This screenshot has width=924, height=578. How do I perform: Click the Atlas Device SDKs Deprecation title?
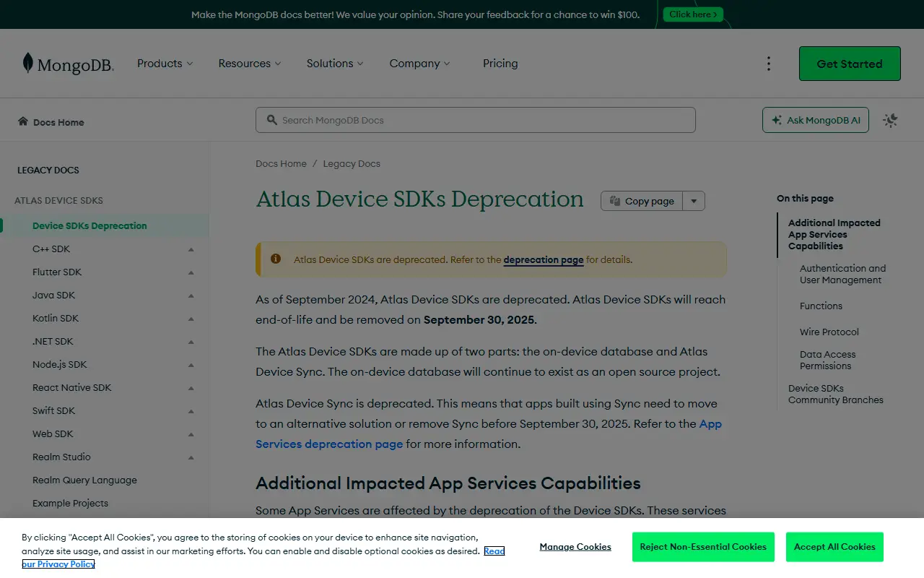click(x=420, y=199)
